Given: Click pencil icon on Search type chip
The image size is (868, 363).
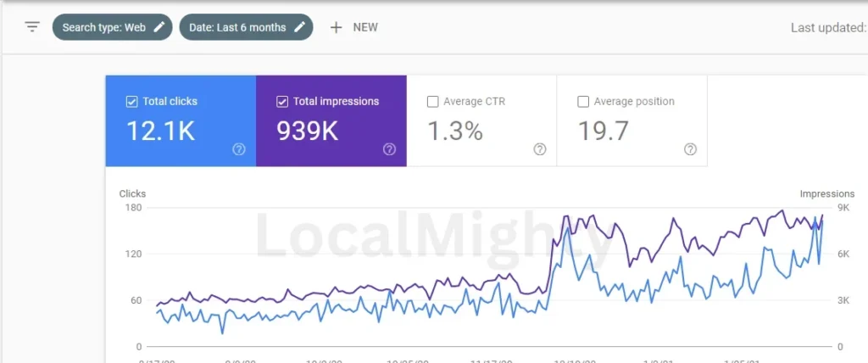Looking at the screenshot, I should tap(159, 27).
